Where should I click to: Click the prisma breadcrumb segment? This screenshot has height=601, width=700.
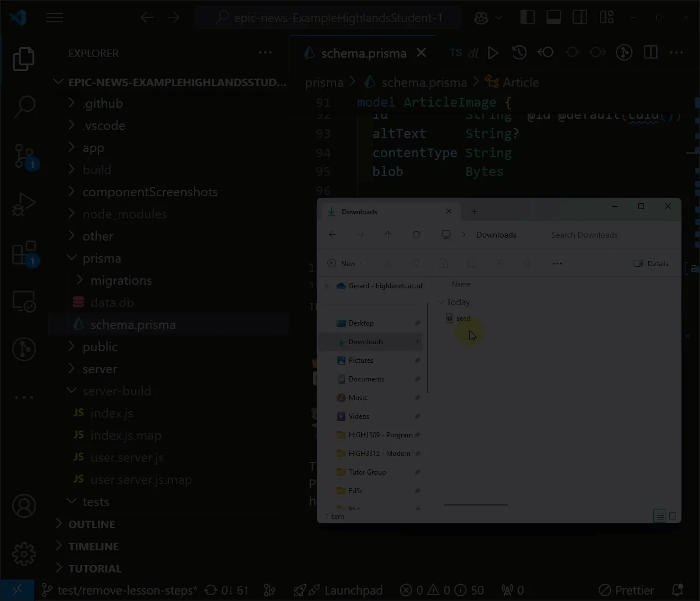(x=324, y=83)
